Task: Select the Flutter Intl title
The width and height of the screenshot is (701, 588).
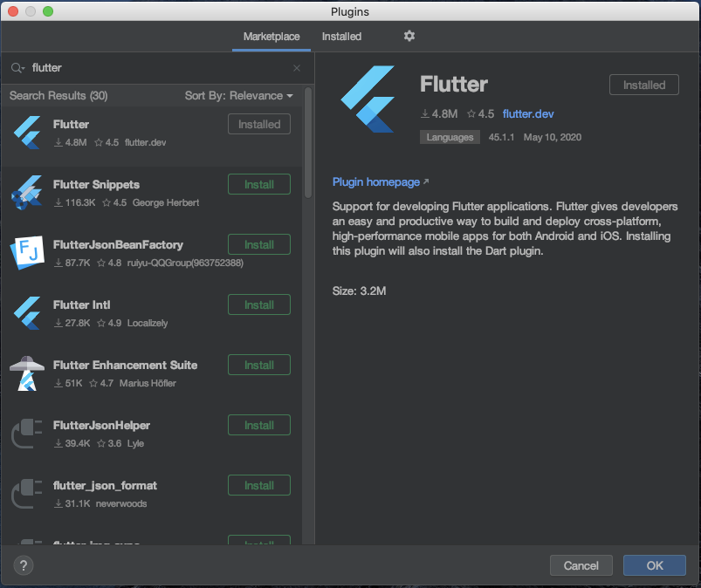Action: pyautogui.click(x=81, y=305)
